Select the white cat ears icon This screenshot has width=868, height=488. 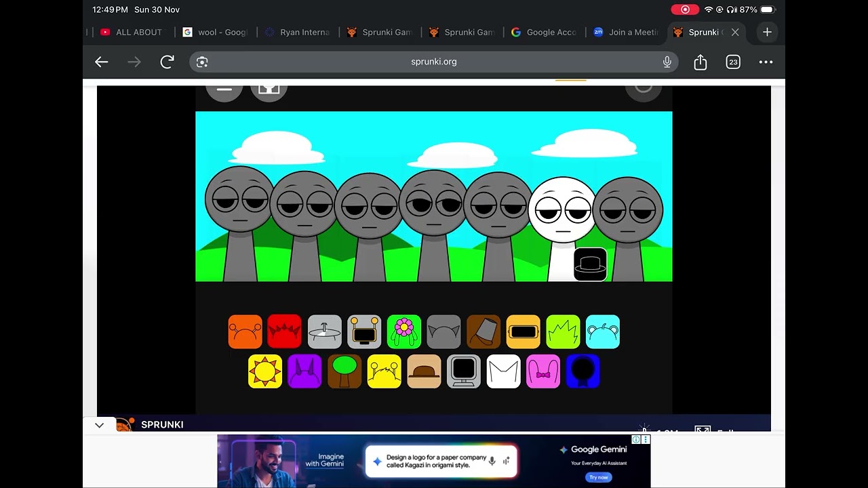click(504, 371)
